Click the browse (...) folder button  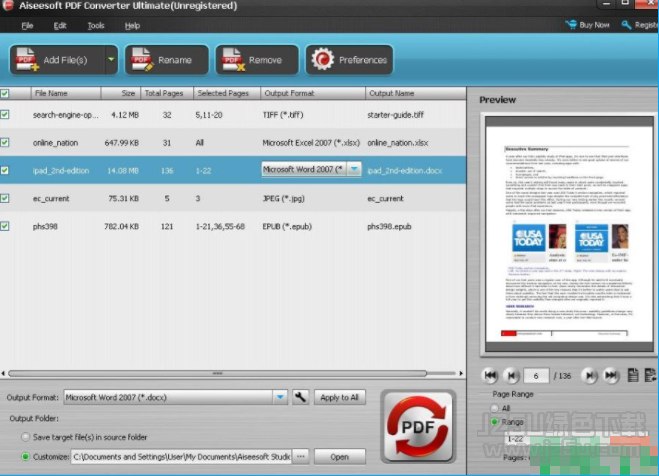301,457
